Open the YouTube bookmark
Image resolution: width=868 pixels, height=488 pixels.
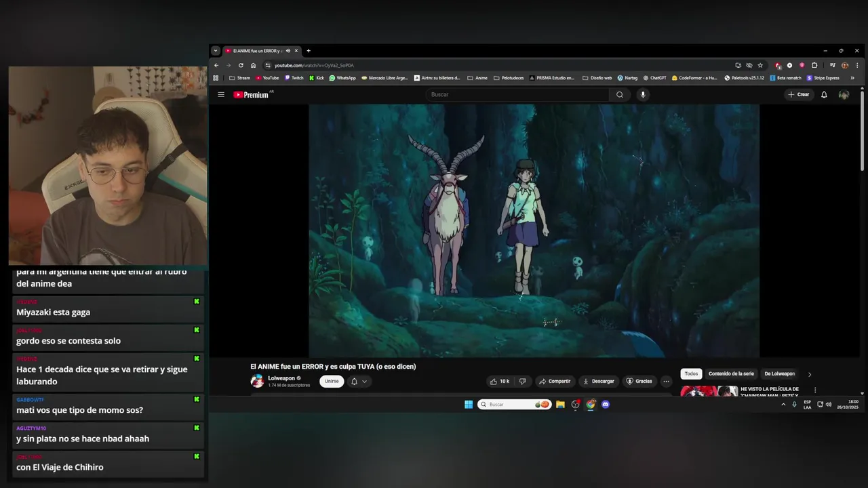coord(267,78)
